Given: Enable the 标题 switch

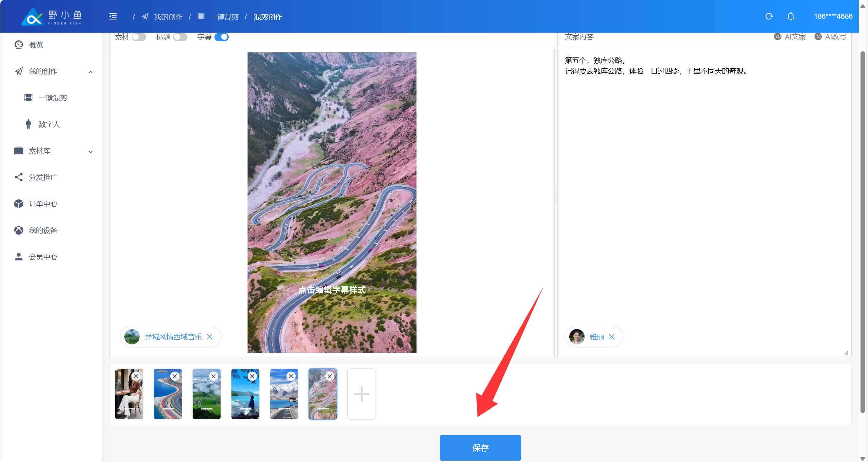Looking at the screenshot, I should [180, 37].
